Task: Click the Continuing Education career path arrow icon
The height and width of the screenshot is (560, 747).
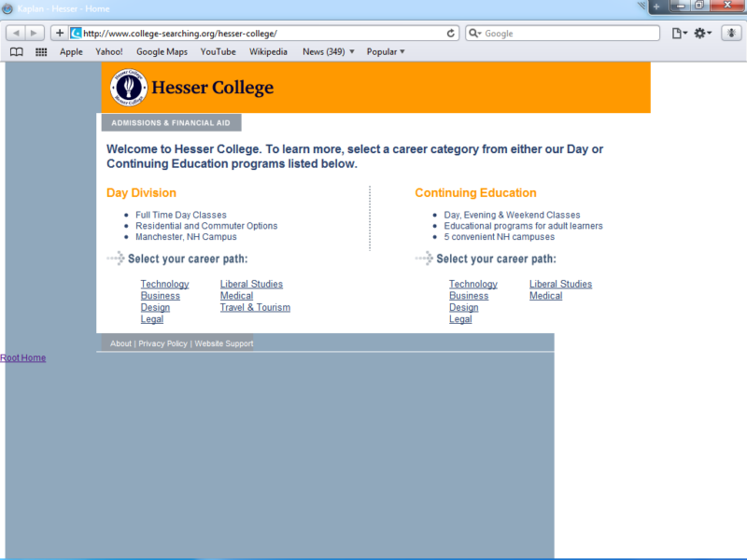Action: point(424,259)
